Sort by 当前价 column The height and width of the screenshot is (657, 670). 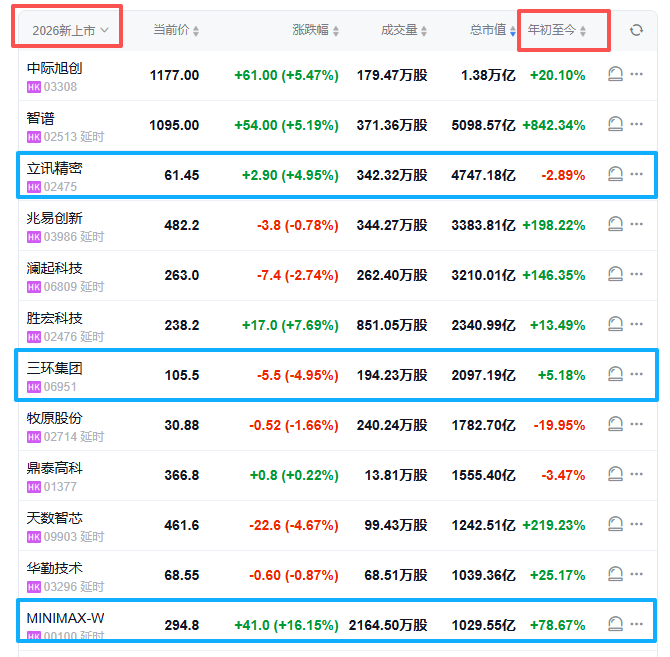click(x=176, y=30)
